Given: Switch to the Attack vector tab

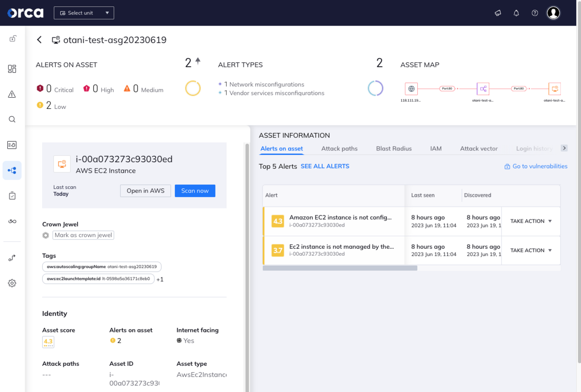Looking at the screenshot, I should [479, 149].
